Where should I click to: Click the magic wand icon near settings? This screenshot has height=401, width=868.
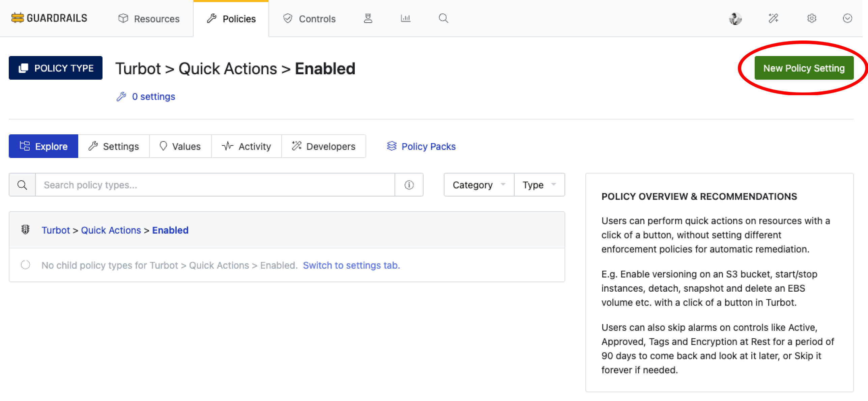click(774, 19)
